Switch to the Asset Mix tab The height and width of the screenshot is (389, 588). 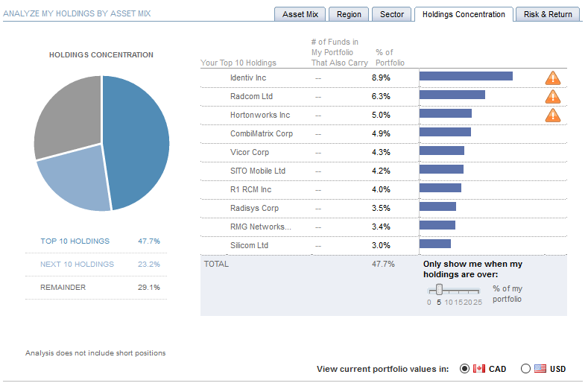pos(300,14)
